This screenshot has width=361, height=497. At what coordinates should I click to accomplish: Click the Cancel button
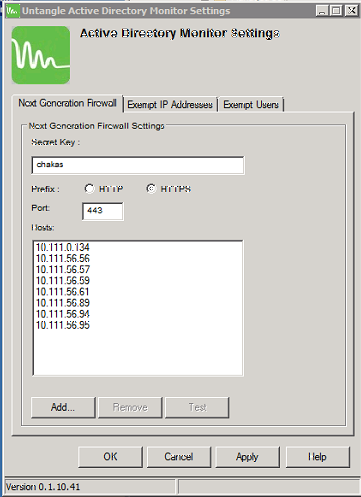tap(179, 457)
